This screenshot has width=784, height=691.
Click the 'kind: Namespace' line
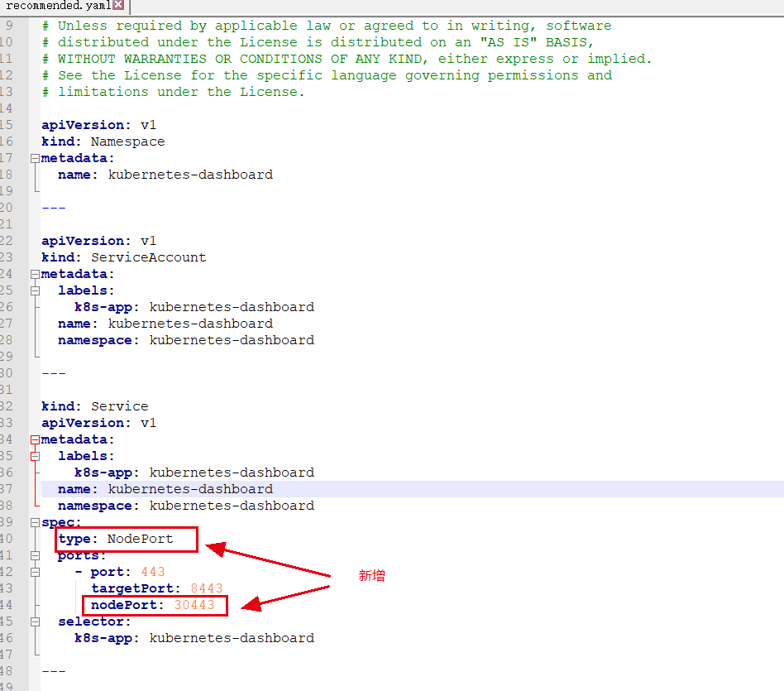click(103, 142)
